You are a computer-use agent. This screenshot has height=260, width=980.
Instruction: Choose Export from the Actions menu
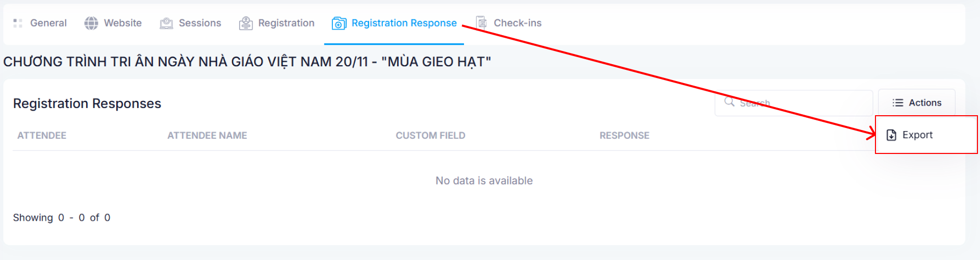click(917, 135)
